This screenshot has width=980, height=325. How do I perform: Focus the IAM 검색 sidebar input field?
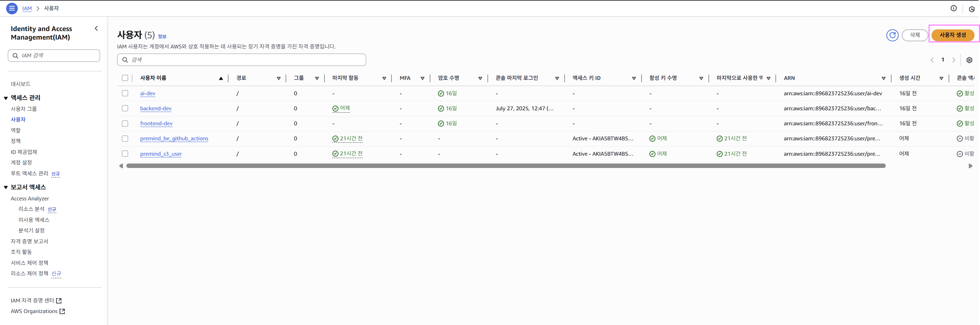click(54, 56)
